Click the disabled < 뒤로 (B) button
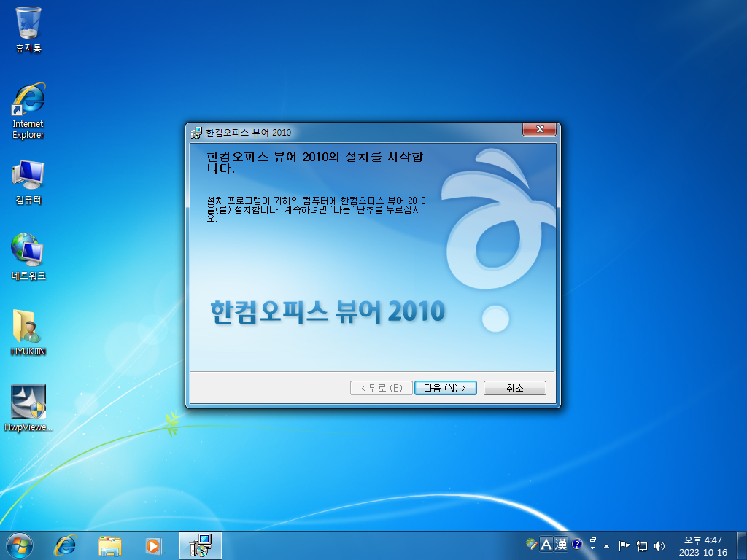747x560 pixels. coord(381,388)
